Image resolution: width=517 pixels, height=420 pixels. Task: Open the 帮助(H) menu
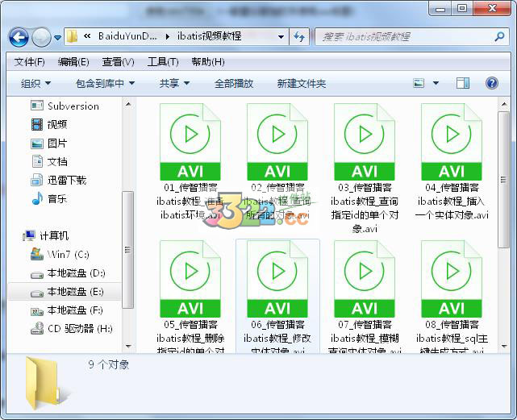point(208,61)
